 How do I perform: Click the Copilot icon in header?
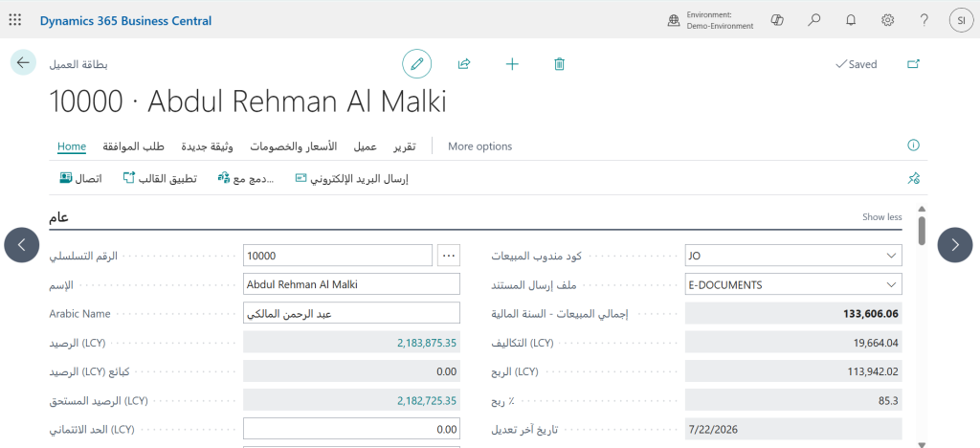point(777,20)
